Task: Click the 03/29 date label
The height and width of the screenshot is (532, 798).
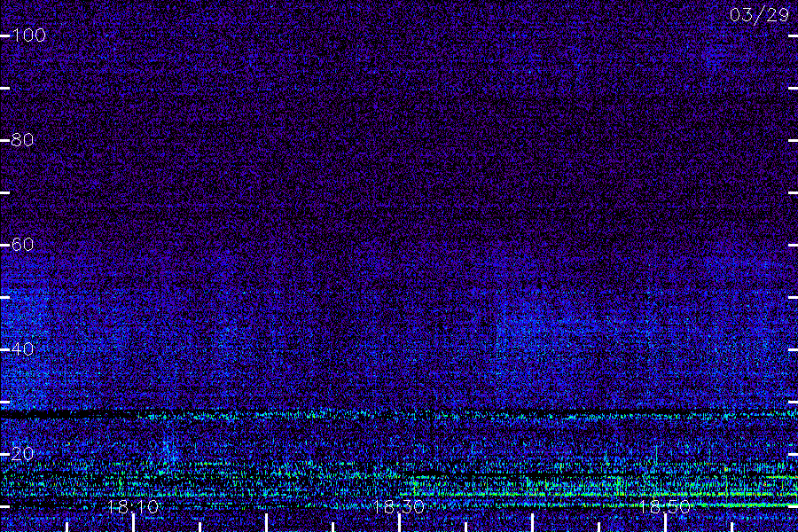Action: coord(759,15)
